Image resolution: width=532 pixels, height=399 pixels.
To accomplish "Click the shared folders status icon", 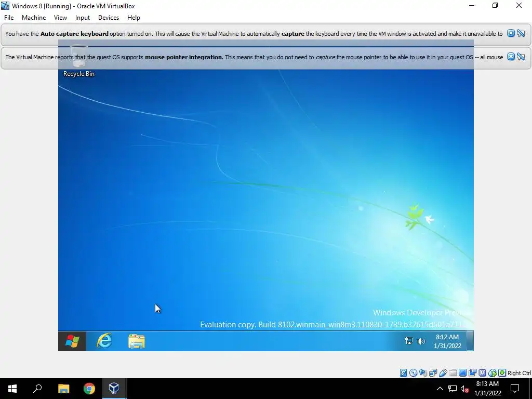I will point(453,373).
